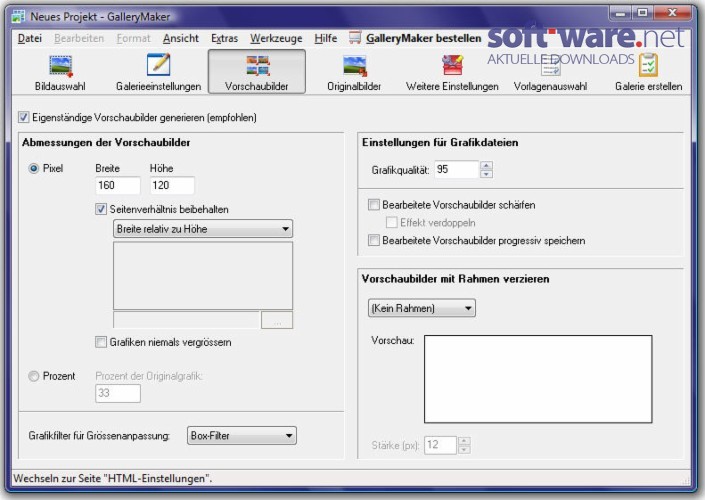
Task: Click the Einstellungen für Grafikdateien heading
Action: (440, 143)
